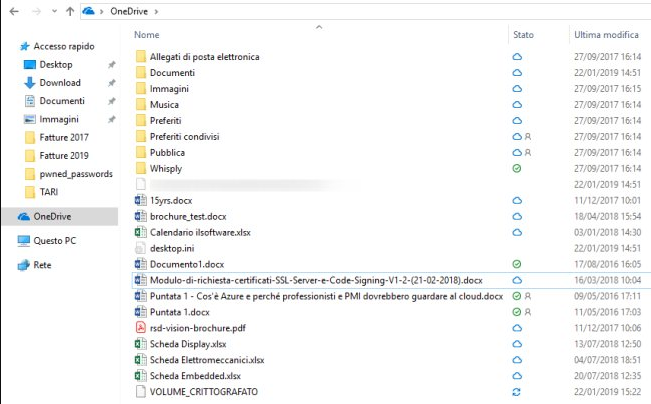
Task: Open recent locations dropdown chevron
Action: coord(54,11)
